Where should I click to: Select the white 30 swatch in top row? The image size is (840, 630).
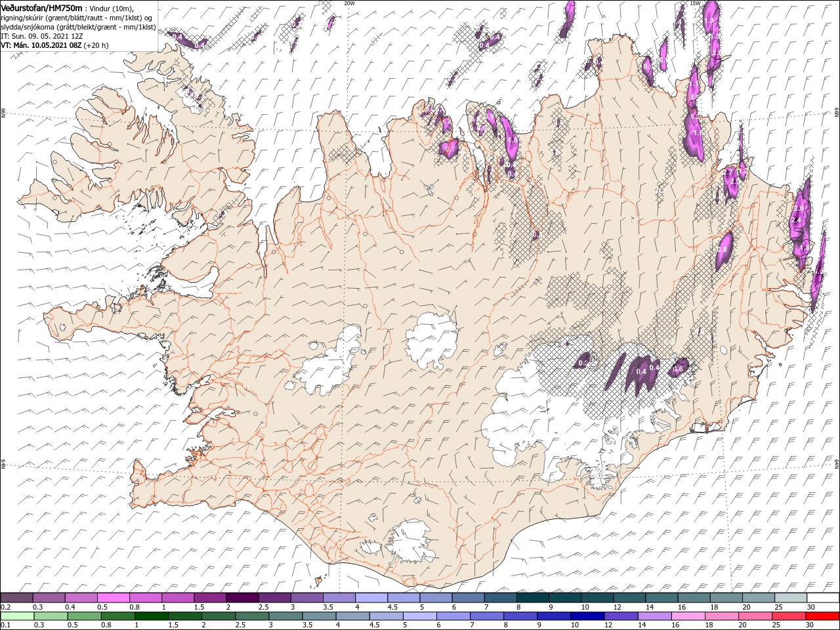(822, 598)
